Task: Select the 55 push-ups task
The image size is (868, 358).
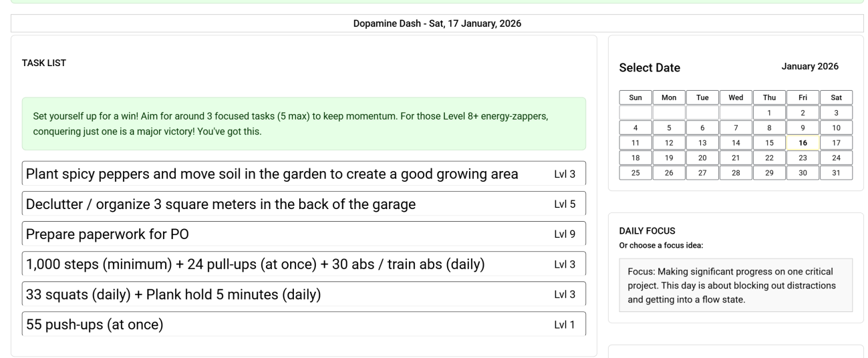Action: [94, 325]
